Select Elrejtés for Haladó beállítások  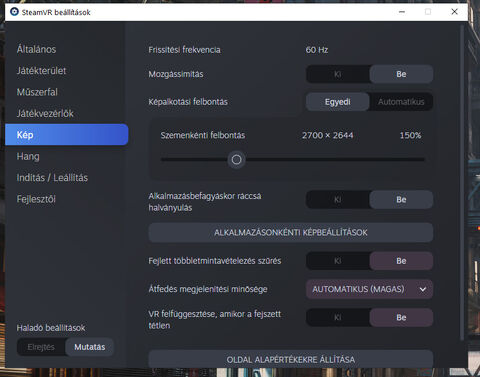(41, 347)
